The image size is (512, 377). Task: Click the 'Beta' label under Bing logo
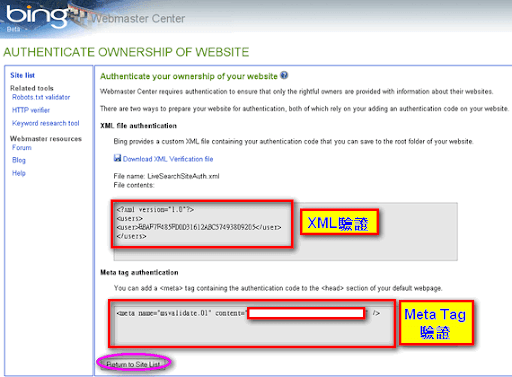point(13,29)
